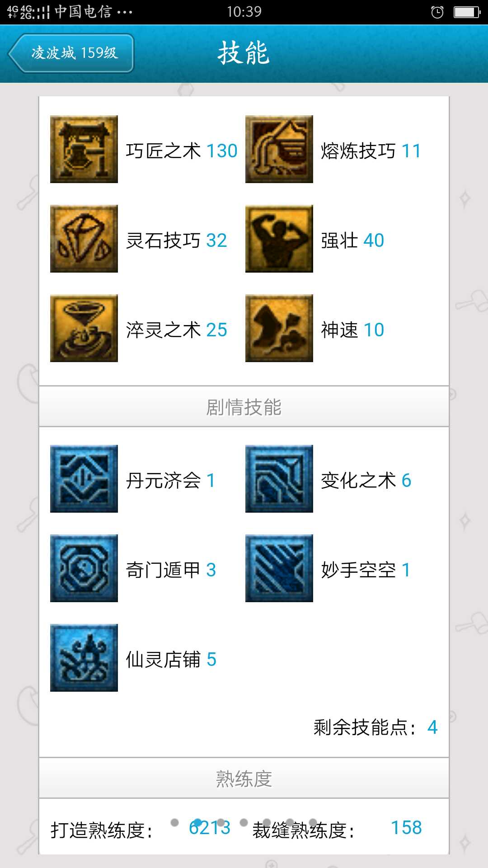
Task: Tap the 仙灵店铺 blue skill icon
Action: coord(84,658)
